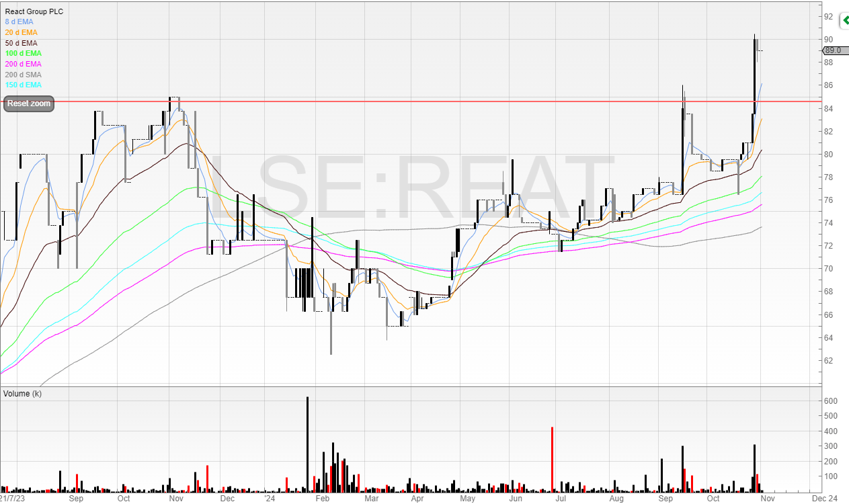The width and height of the screenshot is (849, 504).
Task: Toggle the 200 d SMA legend entry
Action: pyautogui.click(x=23, y=75)
